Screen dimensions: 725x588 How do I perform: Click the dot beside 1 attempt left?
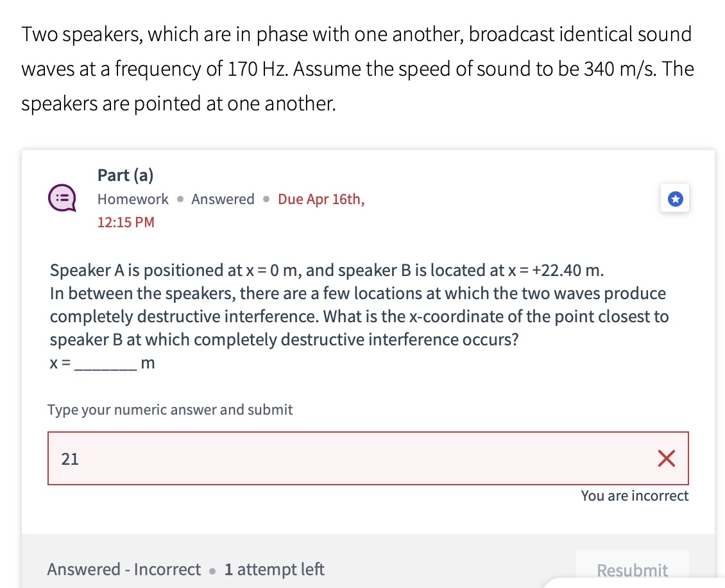[212, 570]
